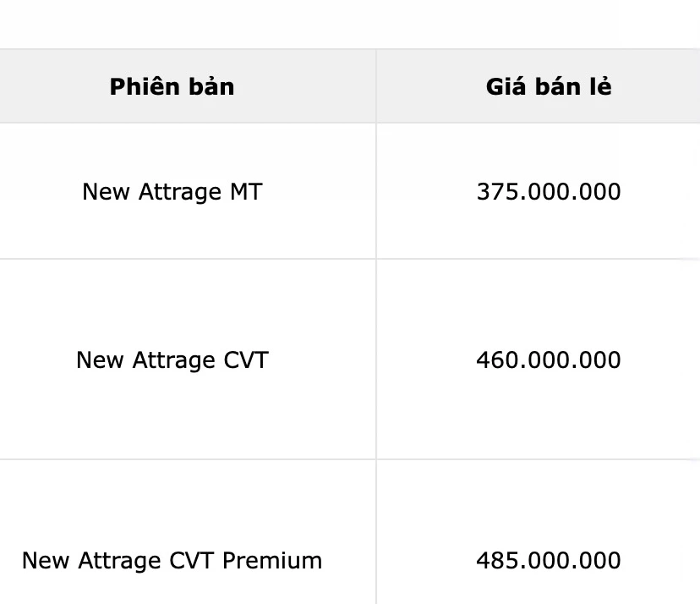The width and height of the screenshot is (700, 604).
Task: Click the "MT" text in the first row
Action: [x=245, y=192]
